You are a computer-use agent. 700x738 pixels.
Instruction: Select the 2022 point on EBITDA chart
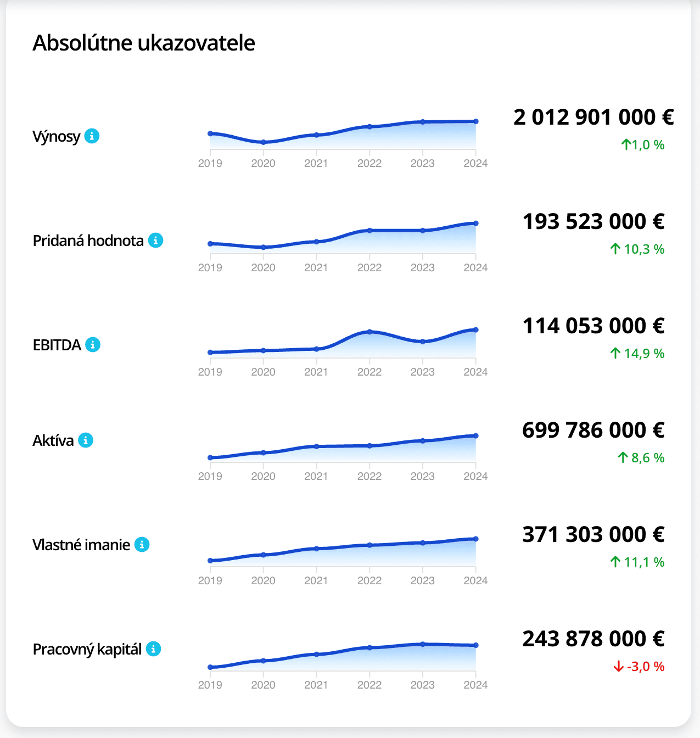(369, 332)
